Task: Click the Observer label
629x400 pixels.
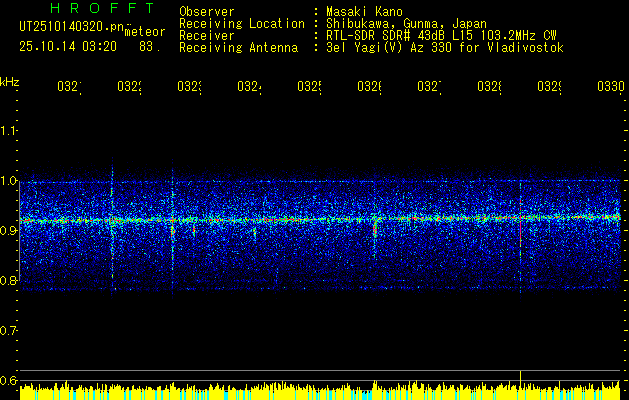Action: tap(207, 11)
